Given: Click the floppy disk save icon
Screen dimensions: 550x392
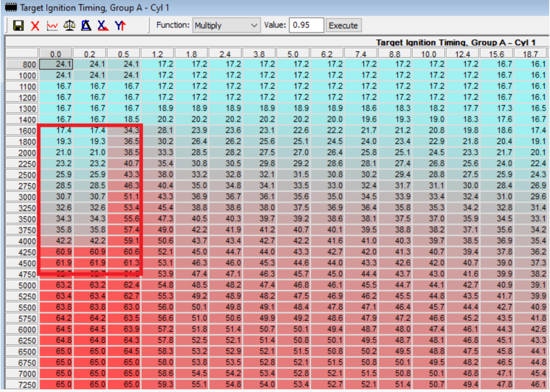Looking at the screenshot, I should pyautogui.click(x=18, y=25).
